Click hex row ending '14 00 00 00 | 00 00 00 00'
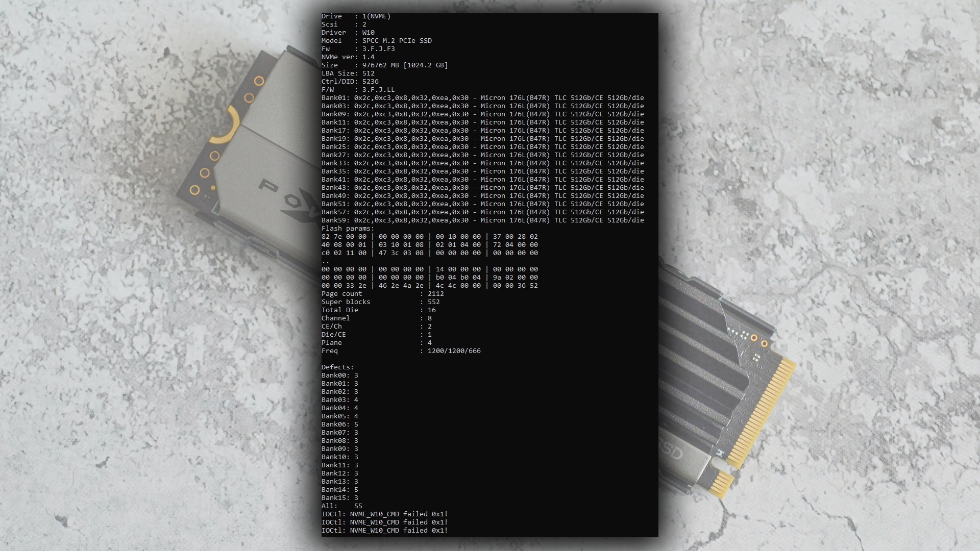The height and width of the screenshot is (551, 980). pyautogui.click(x=430, y=269)
